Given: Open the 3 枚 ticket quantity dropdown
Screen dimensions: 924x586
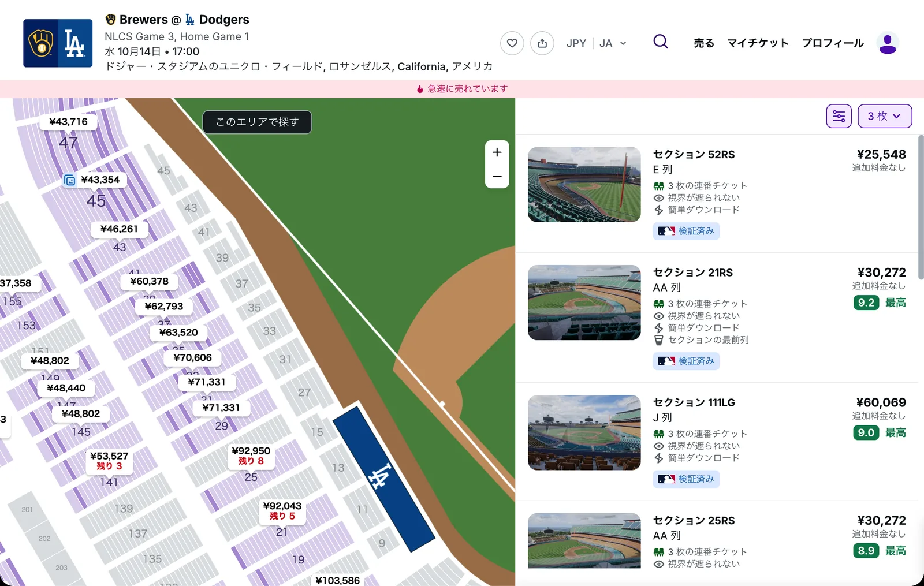Looking at the screenshot, I should click(x=885, y=116).
